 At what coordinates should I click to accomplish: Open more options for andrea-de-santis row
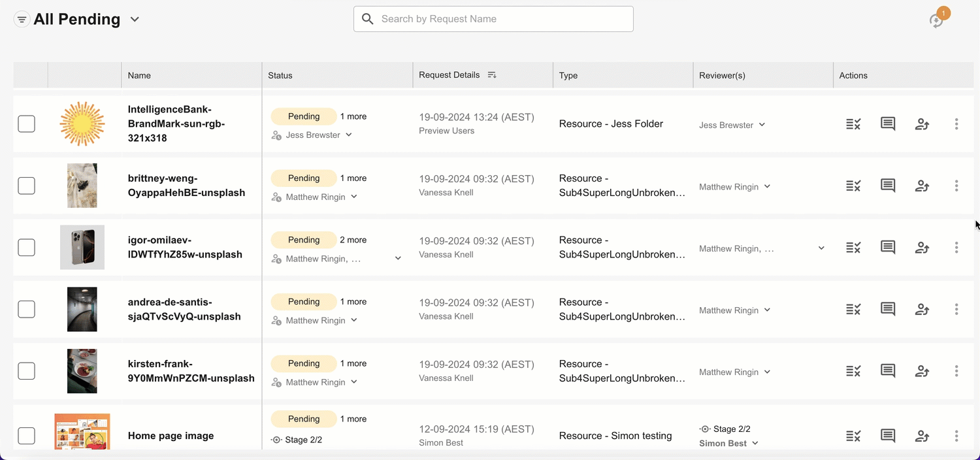point(956,310)
